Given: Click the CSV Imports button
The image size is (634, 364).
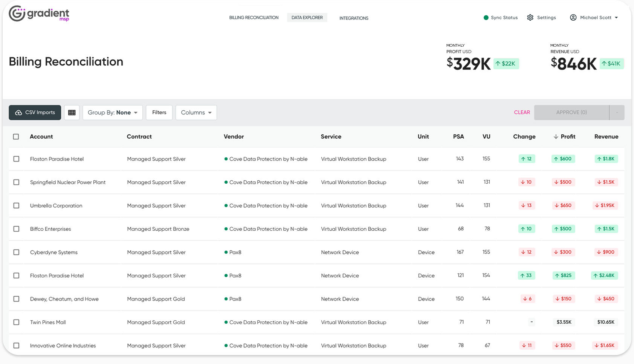Looking at the screenshot, I should [x=35, y=113].
